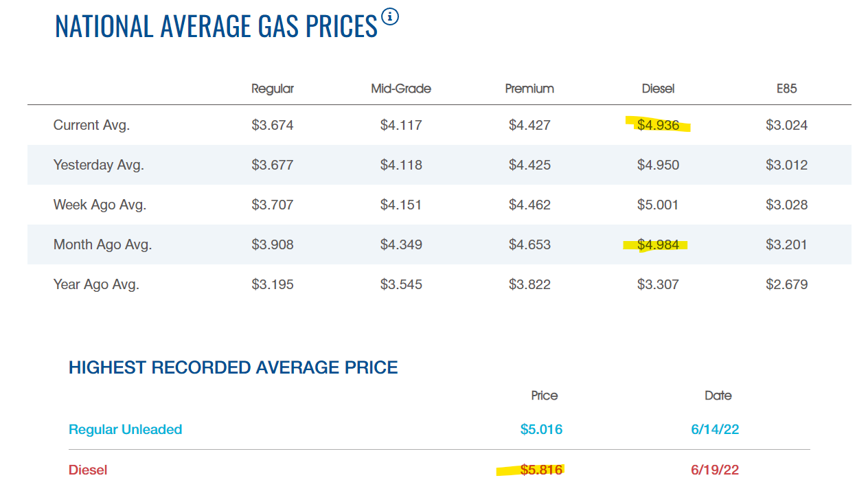Select the Regular column header
This screenshot has height=491, width=868.
click(273, 89)
